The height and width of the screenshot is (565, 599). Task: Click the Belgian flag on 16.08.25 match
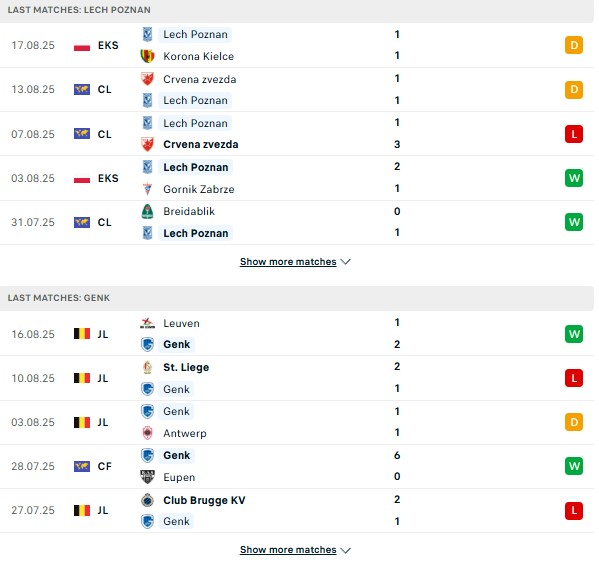[x=82, y=334]
